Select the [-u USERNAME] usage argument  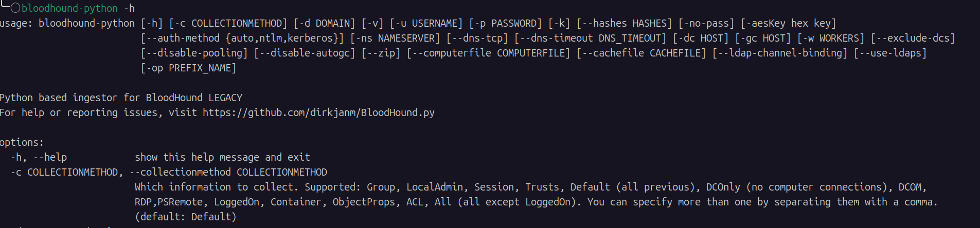(x=426, y=23)
